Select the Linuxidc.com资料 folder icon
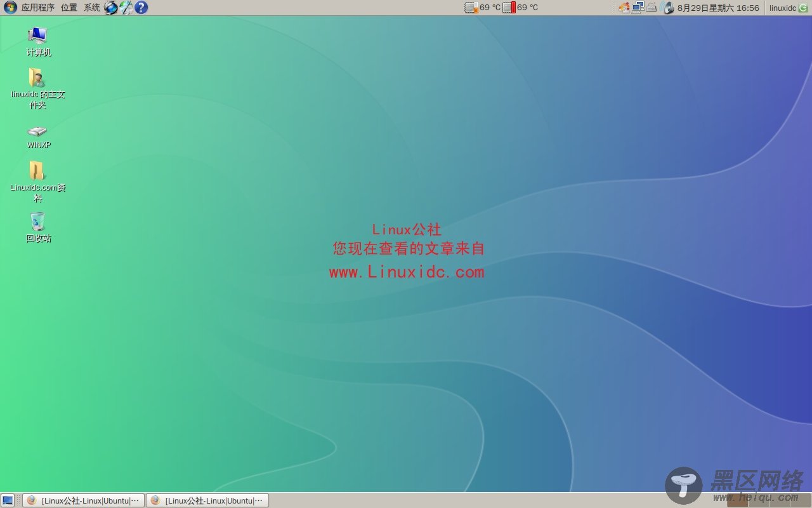The height and width of the screenshot is (508, 812). 38,182
